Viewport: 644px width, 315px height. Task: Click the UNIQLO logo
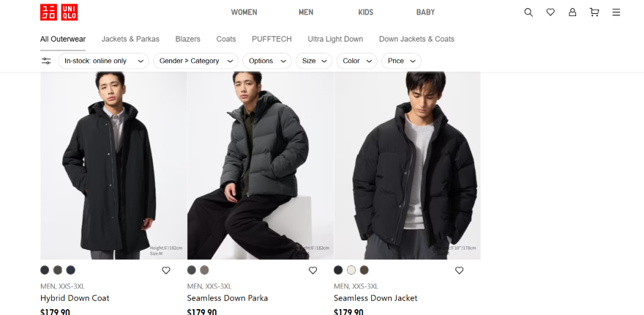click(59, 12)
